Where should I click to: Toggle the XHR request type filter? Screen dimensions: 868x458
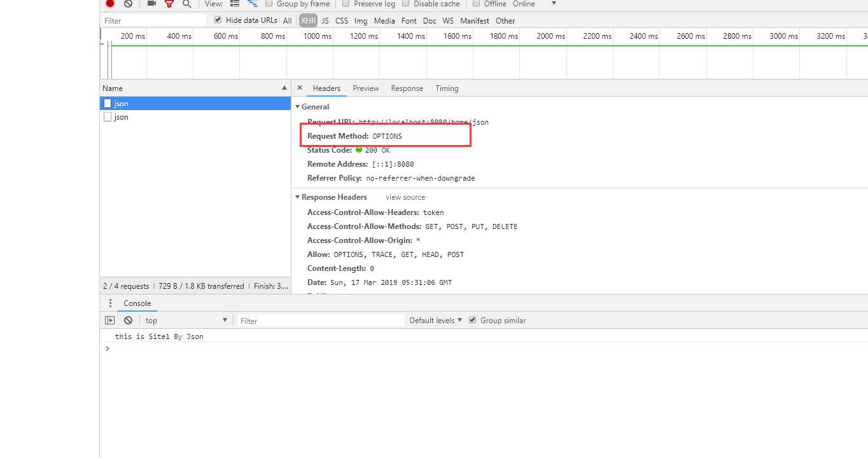coord(309,20)
